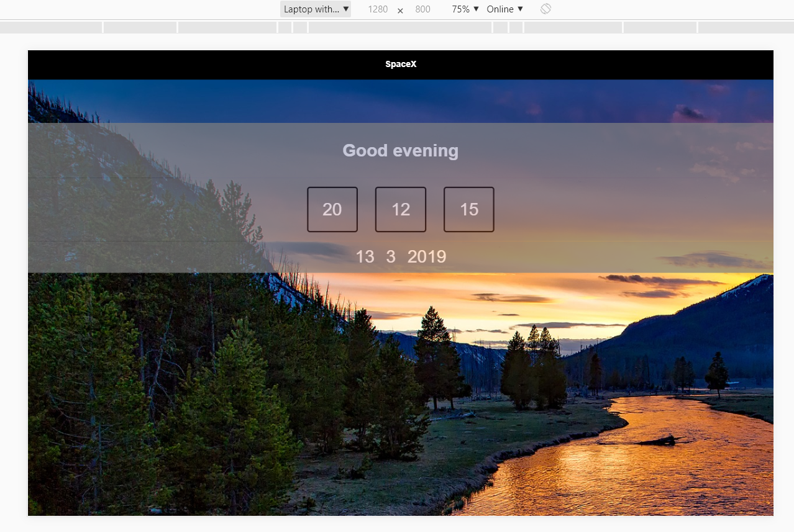Click the hours box showing 20

pos(332,210)
